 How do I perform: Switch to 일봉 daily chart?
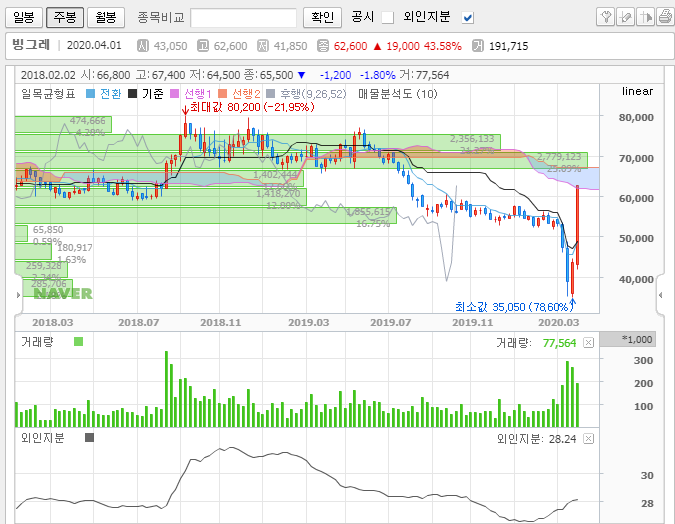pyautogui.click(x=24, y=18)
